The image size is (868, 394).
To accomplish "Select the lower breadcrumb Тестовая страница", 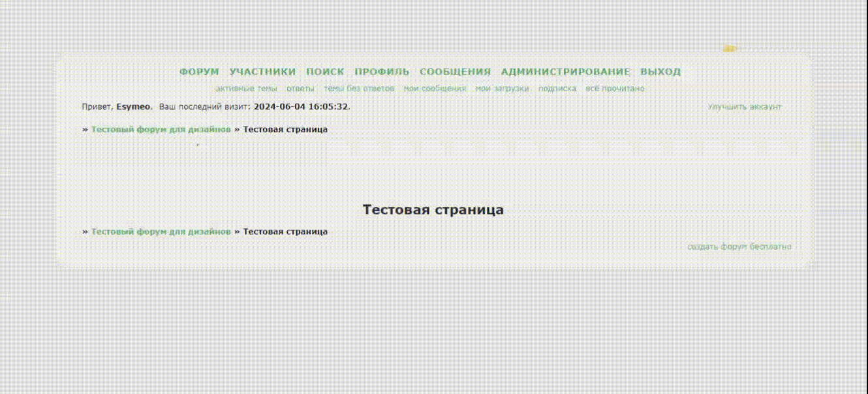I will pos(285,231).
